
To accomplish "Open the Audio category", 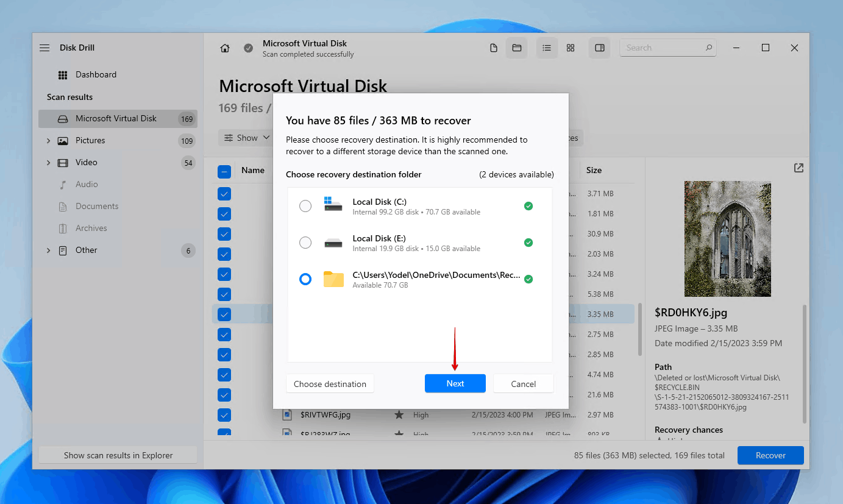I will pyautogui.click(x=87, y=185).
